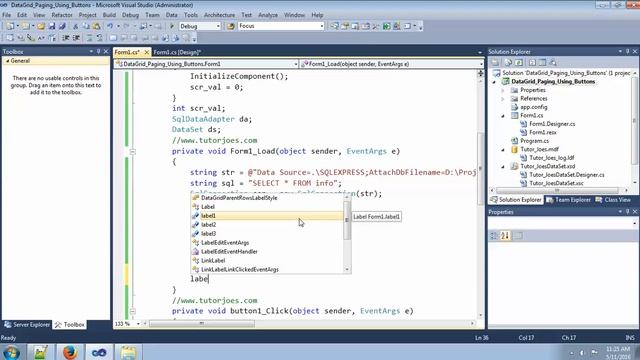Collapse the button1_Click method outline

pyautogui.click(x=133, y=311)
